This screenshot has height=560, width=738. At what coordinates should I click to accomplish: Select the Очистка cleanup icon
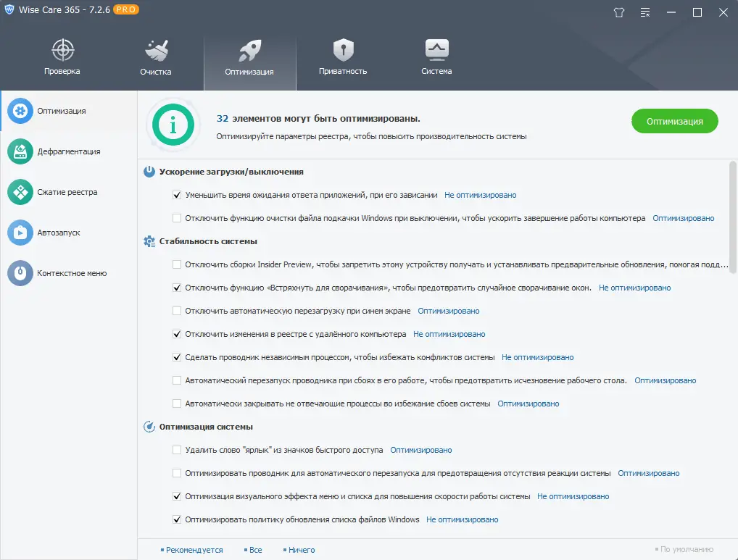pos(155,54)
